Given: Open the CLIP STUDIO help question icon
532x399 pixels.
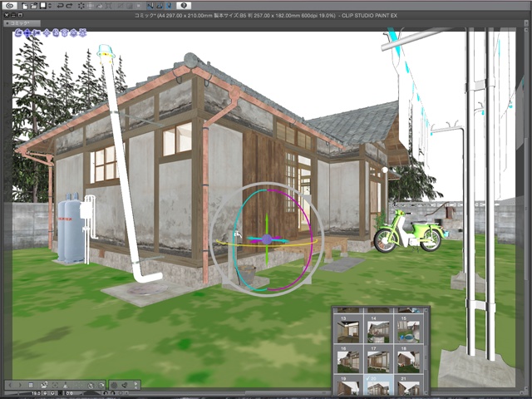Looking at the screenshot, I should click(x=184, y=6).
